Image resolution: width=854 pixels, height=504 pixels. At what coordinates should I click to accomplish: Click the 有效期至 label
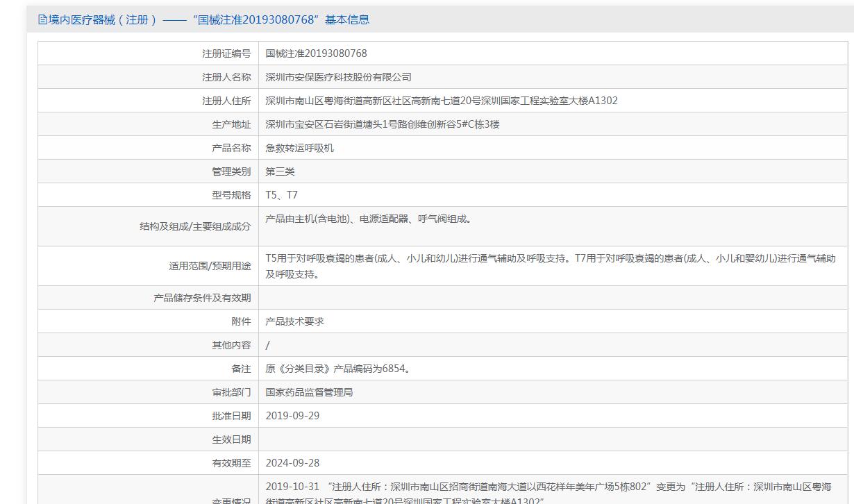(231, 463)
